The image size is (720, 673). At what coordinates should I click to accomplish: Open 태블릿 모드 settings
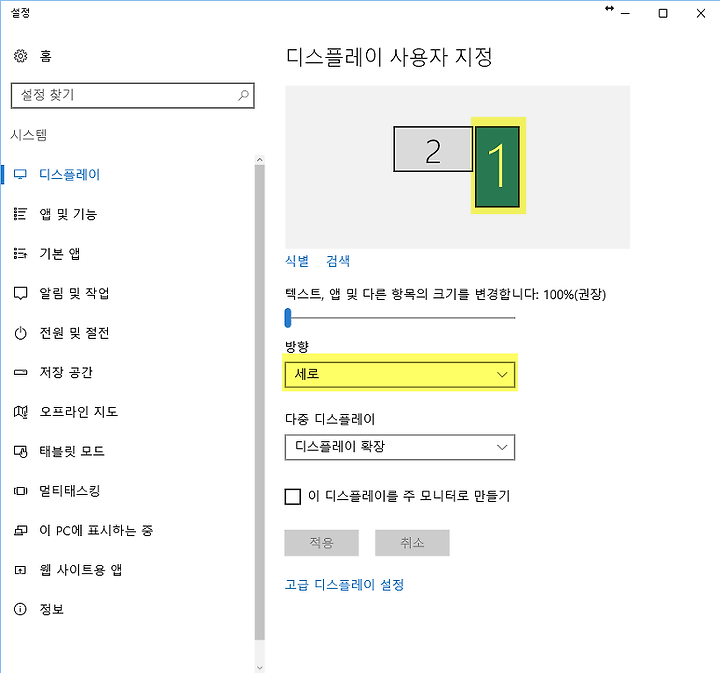[x=72, y=451]
